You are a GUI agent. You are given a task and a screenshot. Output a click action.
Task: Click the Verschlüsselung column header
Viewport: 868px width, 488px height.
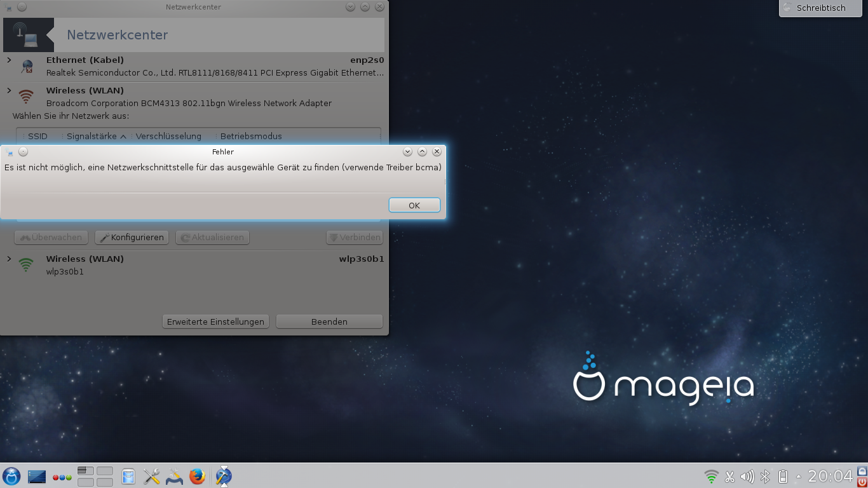point(168,136)
